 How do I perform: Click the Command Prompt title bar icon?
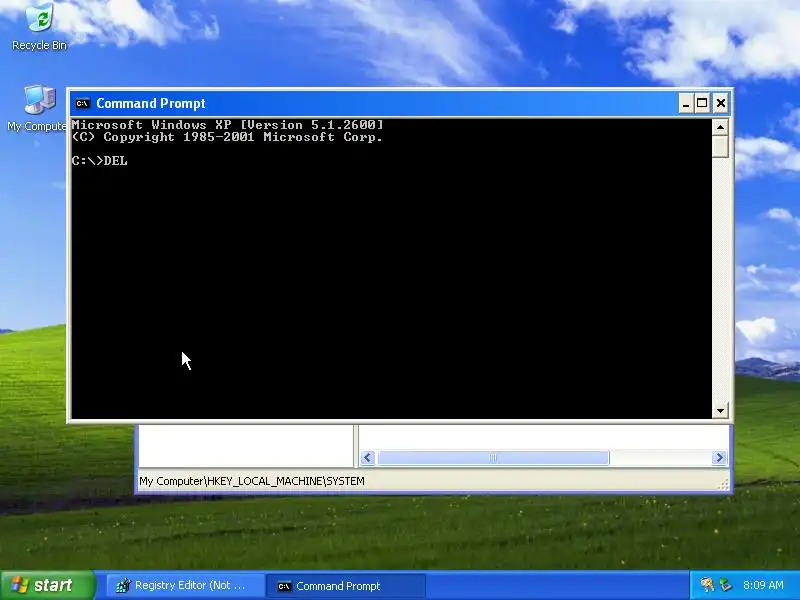tap(82, 104)
